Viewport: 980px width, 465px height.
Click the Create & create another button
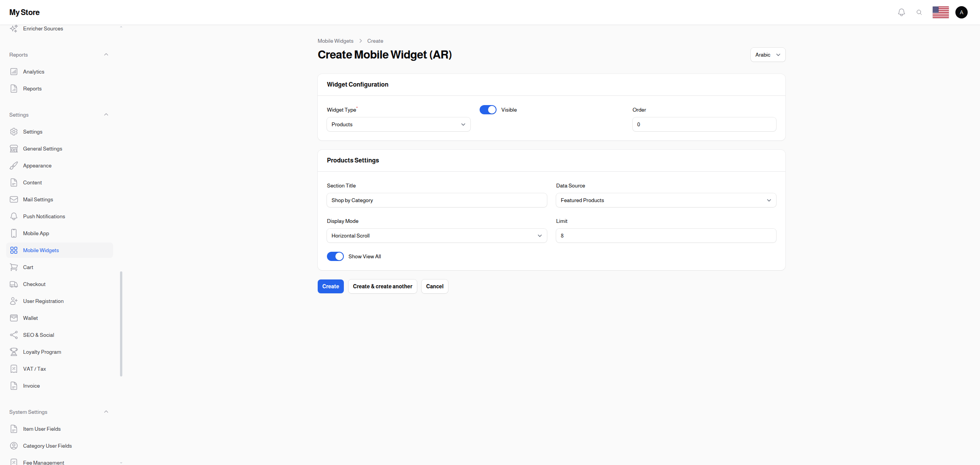coord(382,286)
